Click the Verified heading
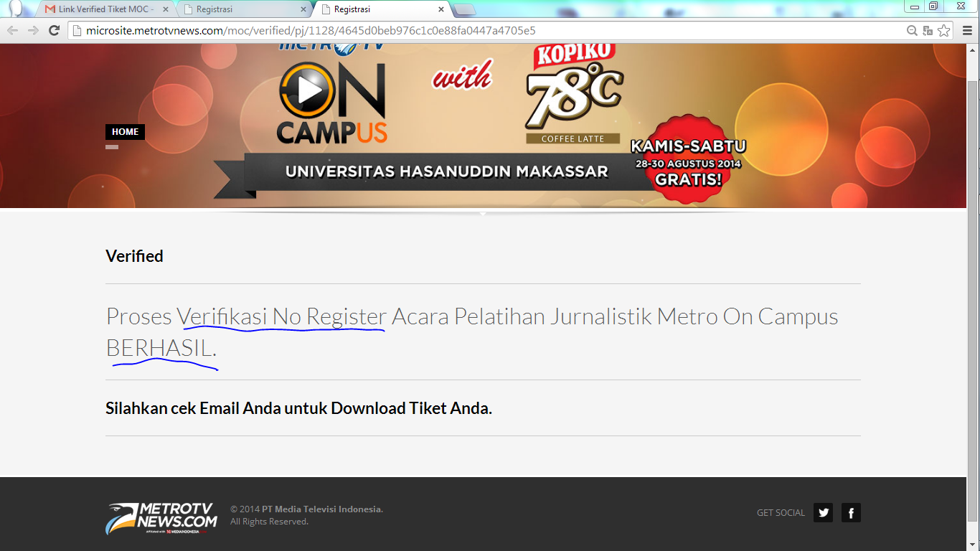This screenshot has height=551, width=980. (134, 256)
